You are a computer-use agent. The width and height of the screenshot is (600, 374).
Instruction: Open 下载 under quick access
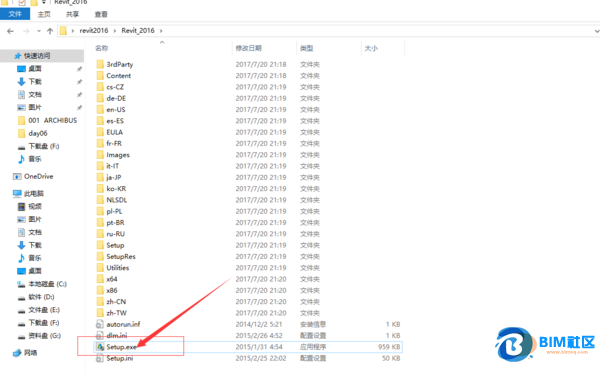35,82
